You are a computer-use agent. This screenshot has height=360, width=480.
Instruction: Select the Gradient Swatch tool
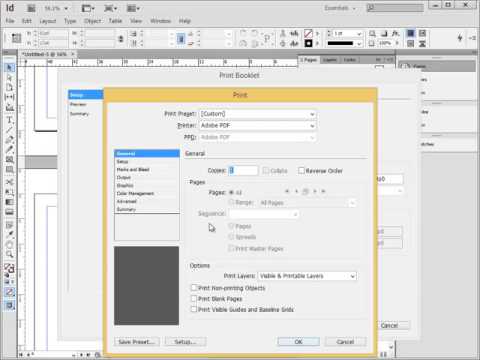point(9,202)
